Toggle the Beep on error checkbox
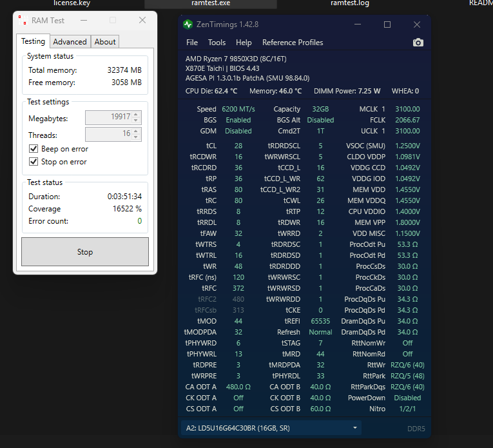The image size is (493, 448). click(34, 149)
